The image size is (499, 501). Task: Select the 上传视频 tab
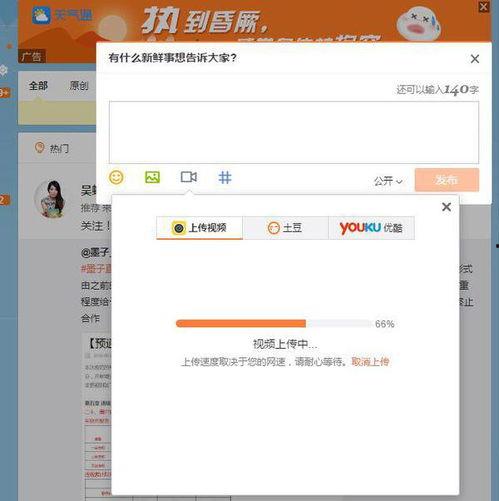click(x=199, y=228)
